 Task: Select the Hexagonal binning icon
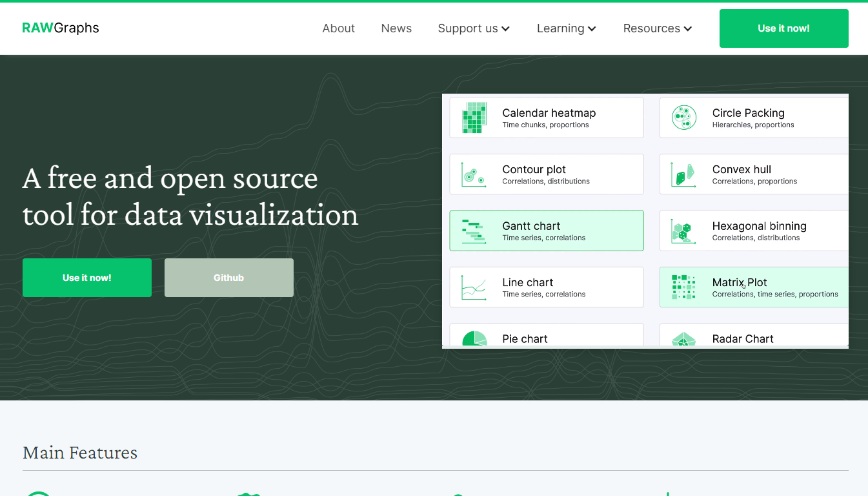pos(684,231)
